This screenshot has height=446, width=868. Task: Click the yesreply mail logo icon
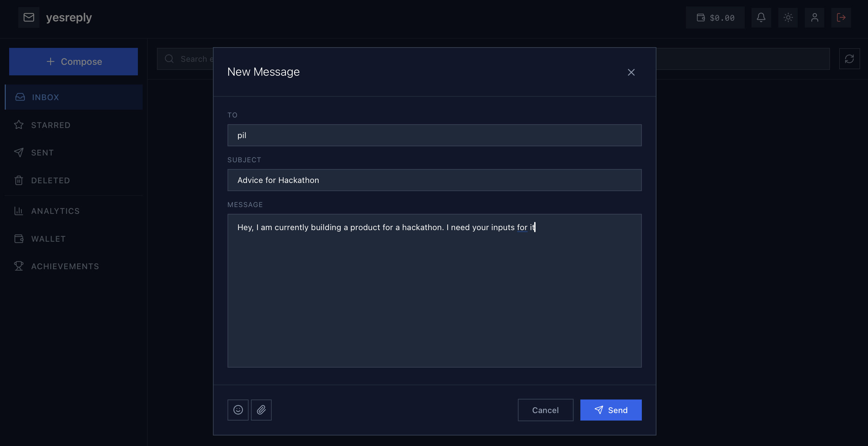click(x=29, y=17)
